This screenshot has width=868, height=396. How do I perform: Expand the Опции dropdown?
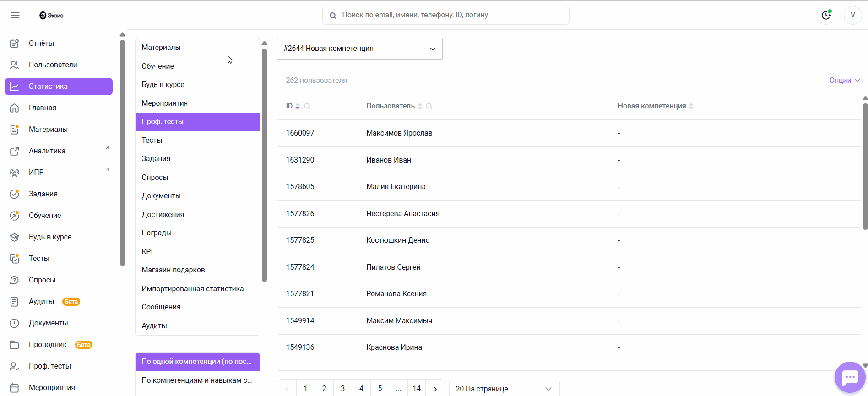click(x=844, y=81)
